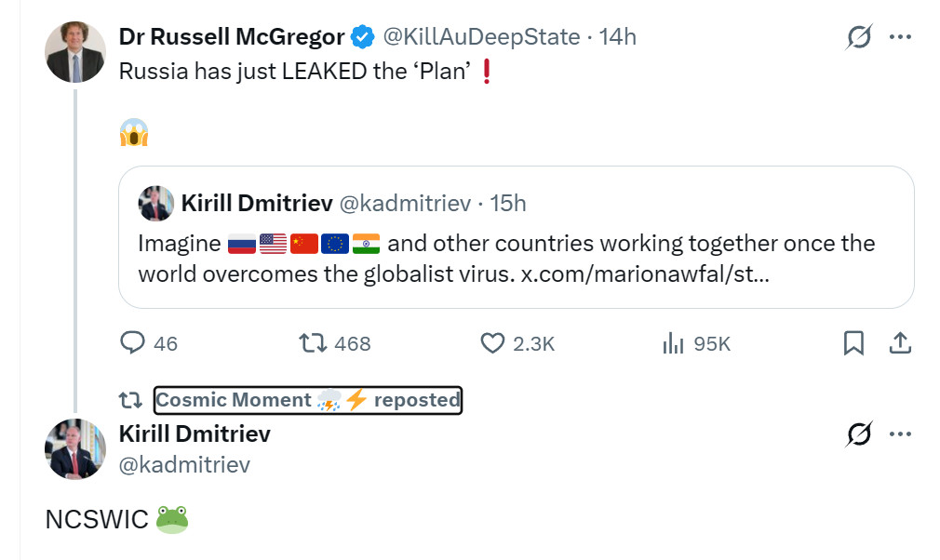Image resolution: width=940 pixels, height=560 pixels.
Task: Bookmark the Russell McGregor post
Action: [853, 343]
